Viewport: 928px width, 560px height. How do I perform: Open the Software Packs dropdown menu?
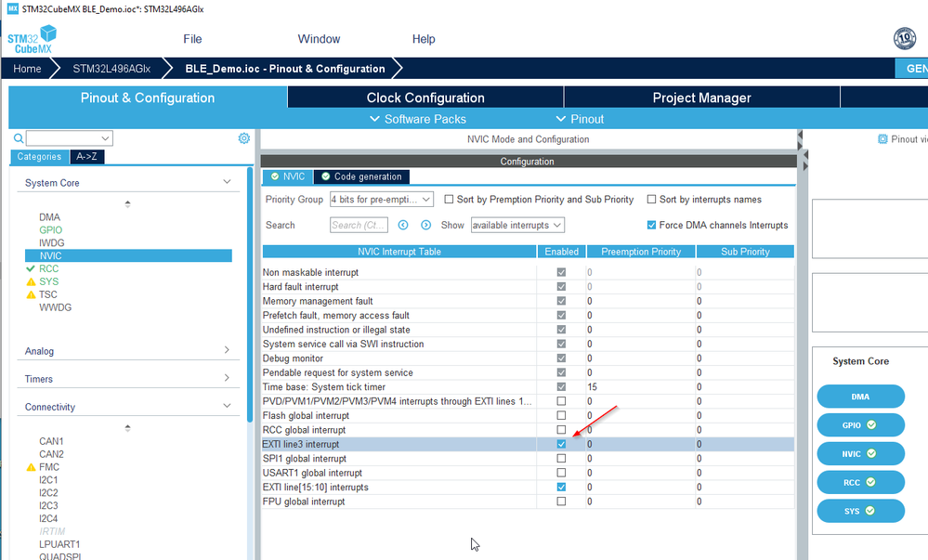[x=418, y=119]
